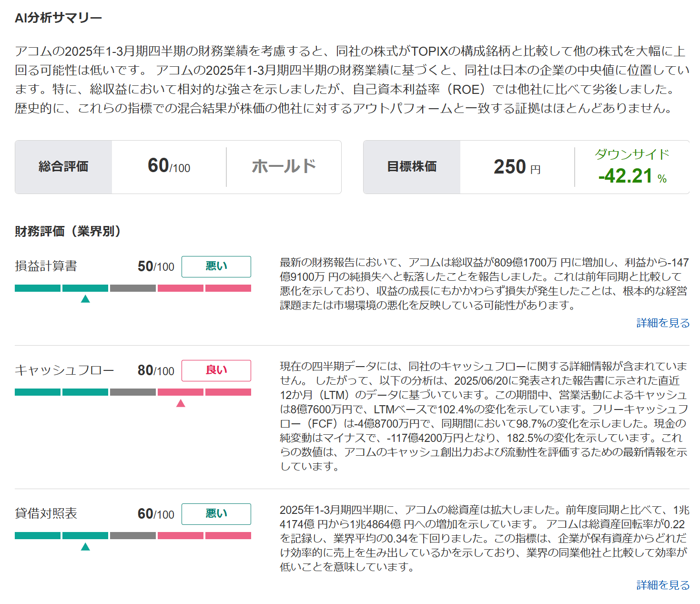Click the 貸借対照表 description paragraph
Image resolution: width=700 pixels, height=604 pixels.
[x=484, y=538]
